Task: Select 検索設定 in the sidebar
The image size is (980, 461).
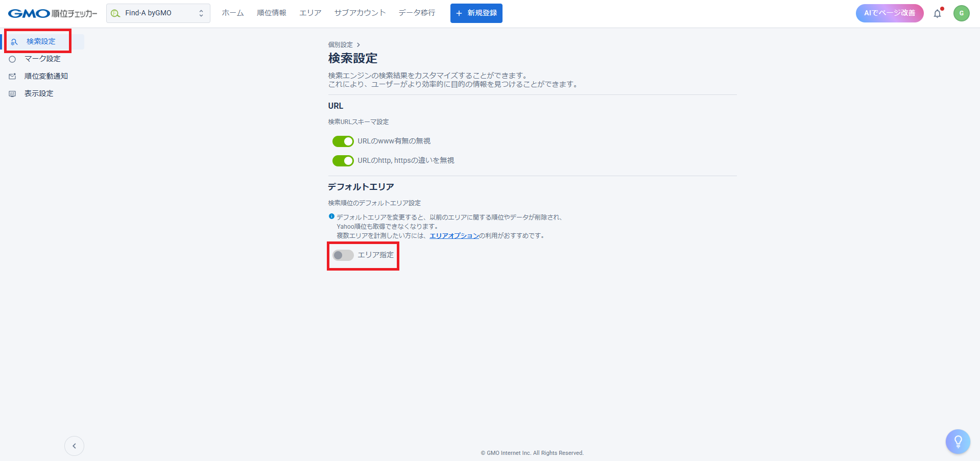Action: pyautogui.click(x=43, y=41)
